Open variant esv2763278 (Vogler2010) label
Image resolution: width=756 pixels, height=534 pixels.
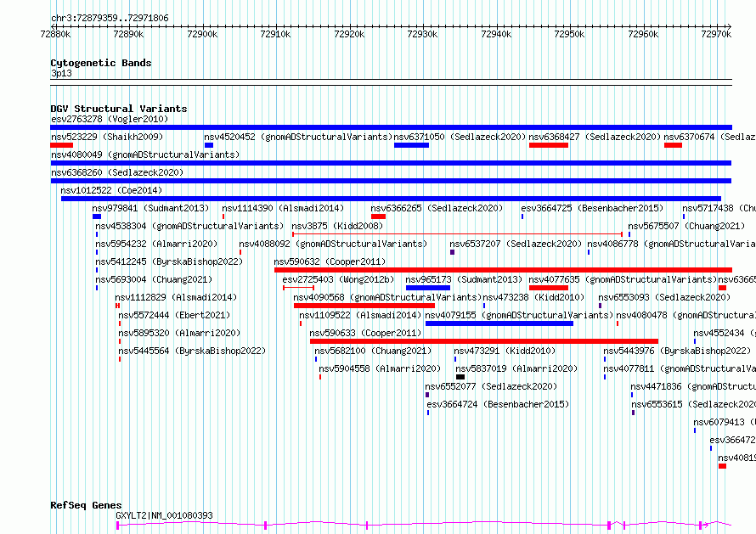[110, 119]
